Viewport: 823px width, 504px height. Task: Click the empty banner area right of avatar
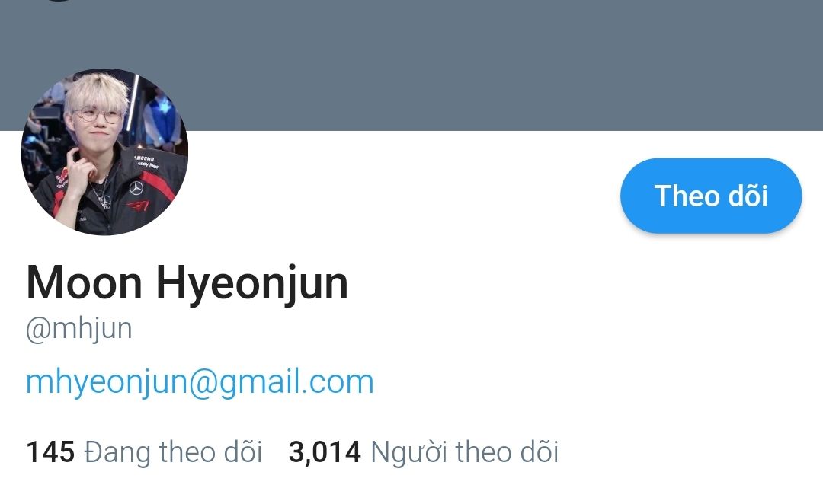[x=504, y=65]
